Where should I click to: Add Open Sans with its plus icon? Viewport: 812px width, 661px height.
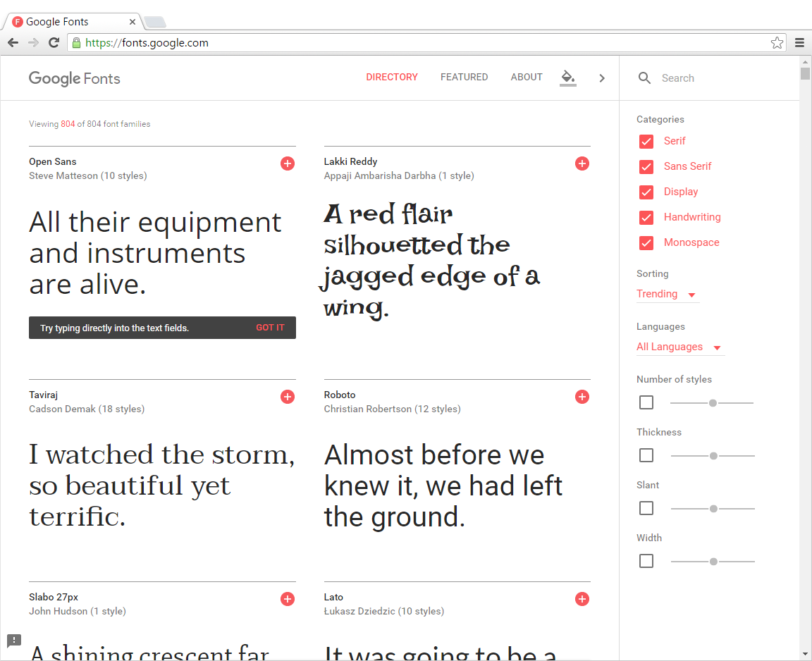(288, 163)
